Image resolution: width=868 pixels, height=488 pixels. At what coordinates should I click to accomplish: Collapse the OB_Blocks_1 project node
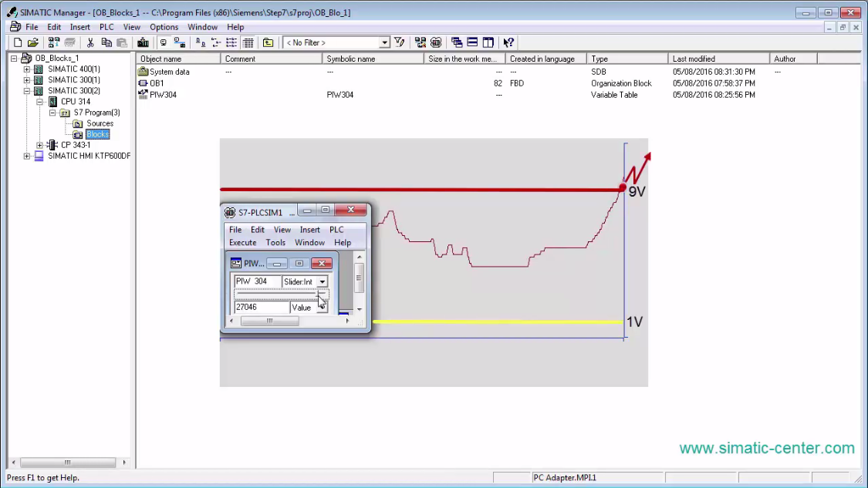tap(14, 58)
